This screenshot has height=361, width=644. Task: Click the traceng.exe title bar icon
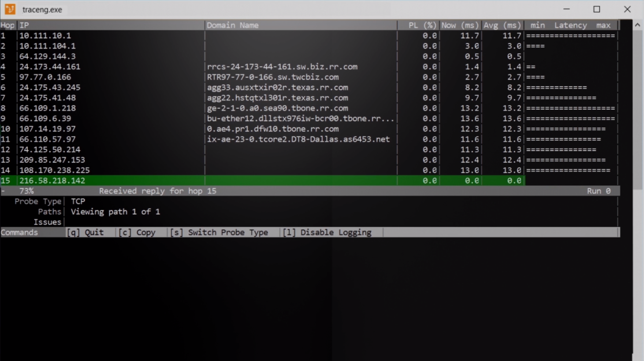(x=10, y=9)
